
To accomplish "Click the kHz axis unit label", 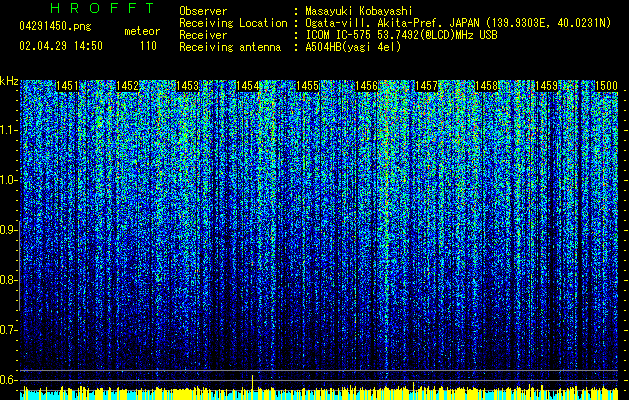I will (9, 81).
